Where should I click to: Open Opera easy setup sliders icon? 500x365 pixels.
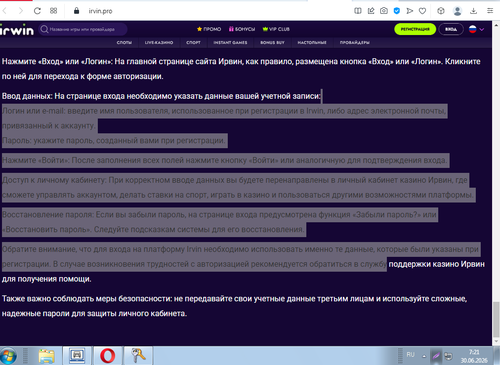(490, 11)
